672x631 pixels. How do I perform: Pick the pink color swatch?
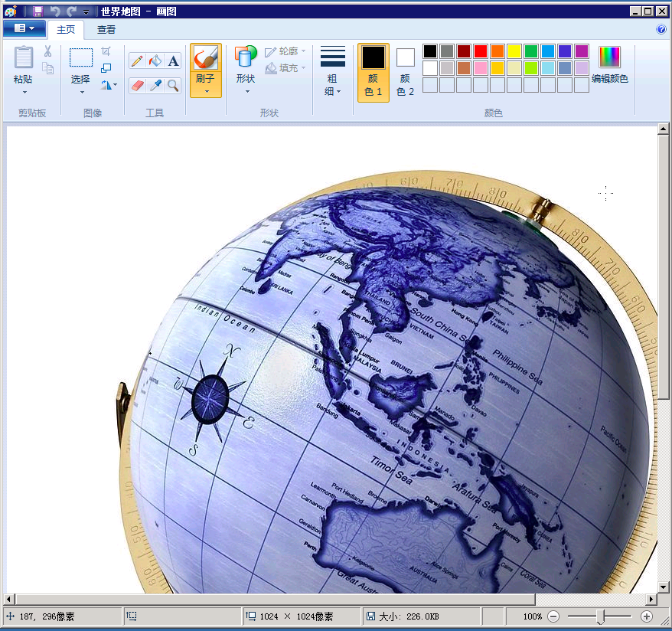coord(481,67)
